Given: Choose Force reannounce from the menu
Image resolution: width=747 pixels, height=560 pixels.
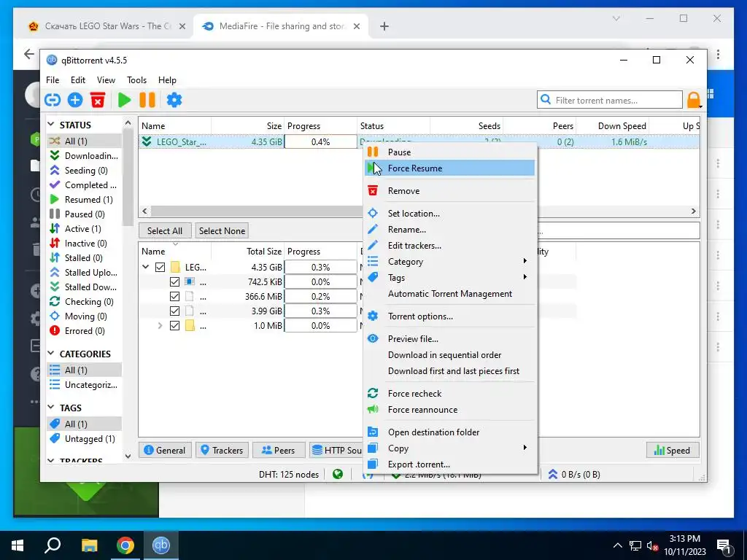Looking at the screenshot, I should point(449,410).
